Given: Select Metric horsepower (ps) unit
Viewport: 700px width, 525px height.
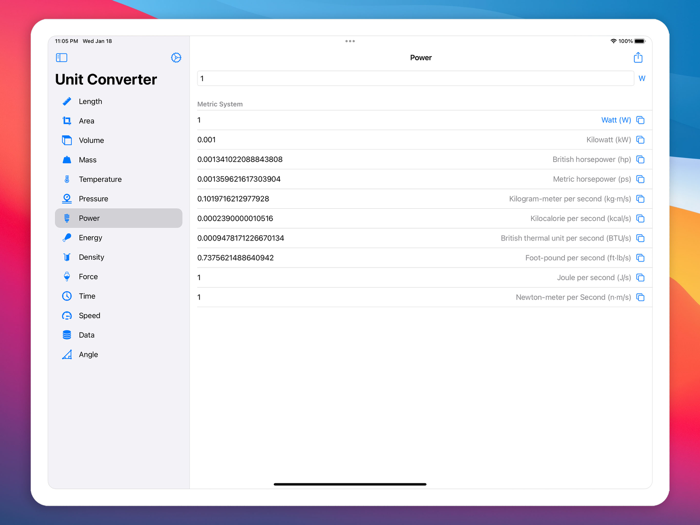Looking at the screenshot, I should 592,179.
